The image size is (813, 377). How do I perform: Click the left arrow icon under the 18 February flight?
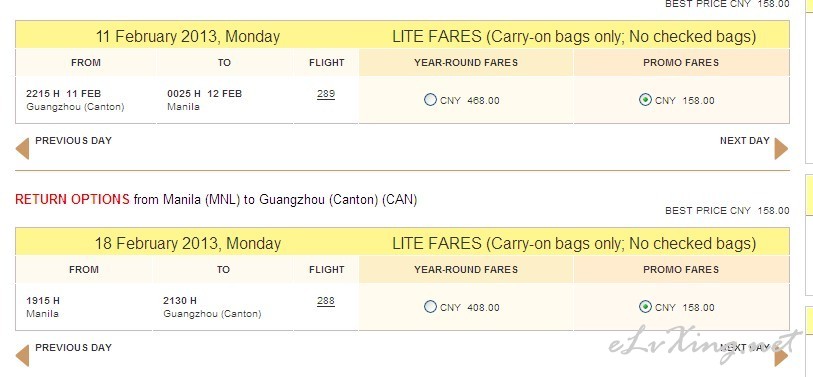pos(22,356)
